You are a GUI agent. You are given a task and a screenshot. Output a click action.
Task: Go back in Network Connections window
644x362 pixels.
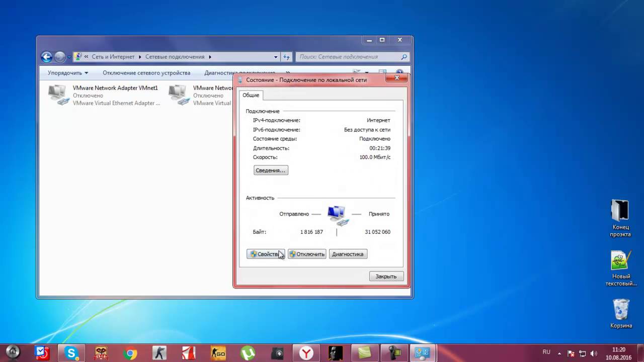46,57
